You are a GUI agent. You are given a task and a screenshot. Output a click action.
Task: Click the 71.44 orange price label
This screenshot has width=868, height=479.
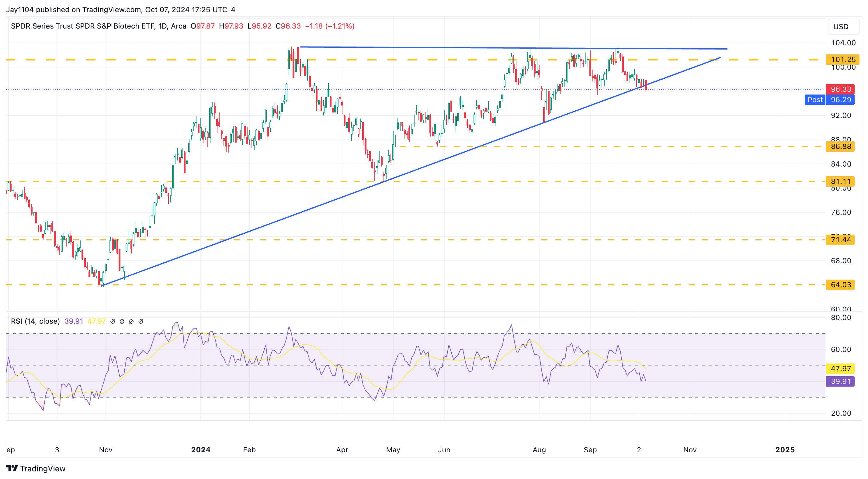[x=840, y=240]
